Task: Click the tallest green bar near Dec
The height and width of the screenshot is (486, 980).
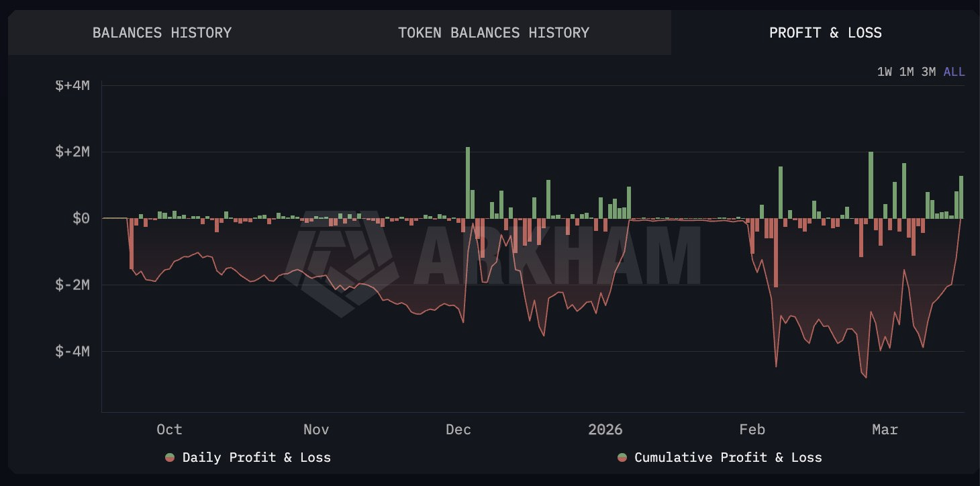Action: pos(468,181)
